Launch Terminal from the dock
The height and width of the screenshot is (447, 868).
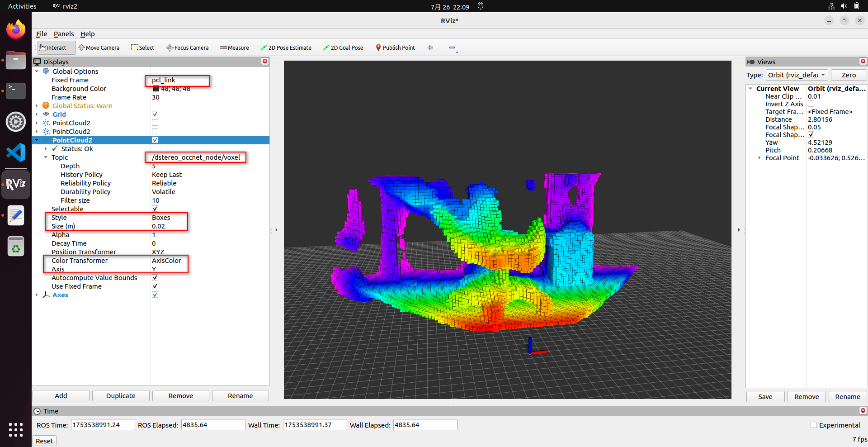pyautogui.click(x=16, y=91)
